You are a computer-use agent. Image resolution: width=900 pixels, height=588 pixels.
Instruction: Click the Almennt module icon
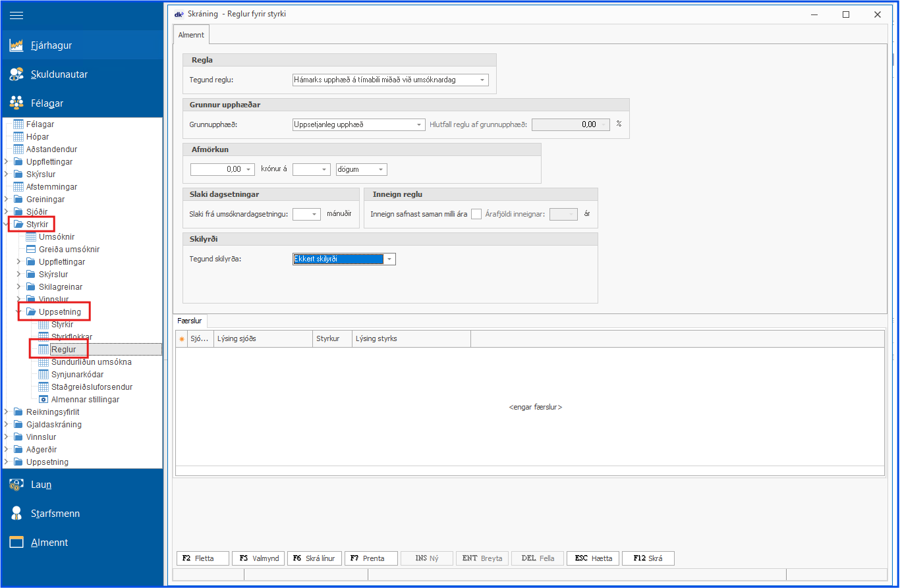(x=16, y=543)
